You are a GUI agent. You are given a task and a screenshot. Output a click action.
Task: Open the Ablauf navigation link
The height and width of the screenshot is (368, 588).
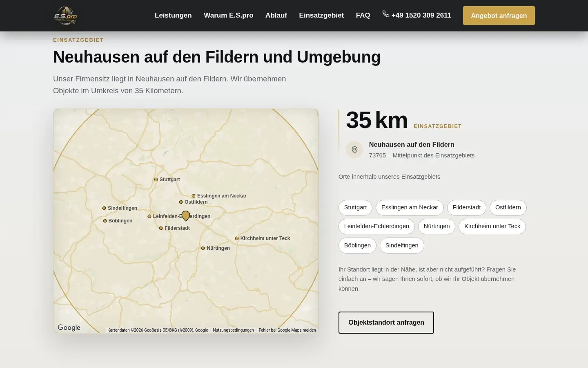pyautogui.click(x=276, y=15)
